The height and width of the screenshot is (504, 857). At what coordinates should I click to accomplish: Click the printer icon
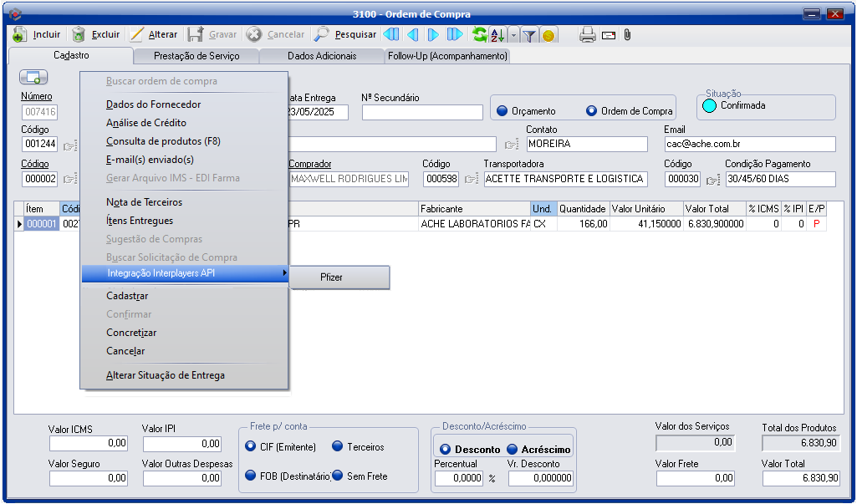(x=588, y=35)
